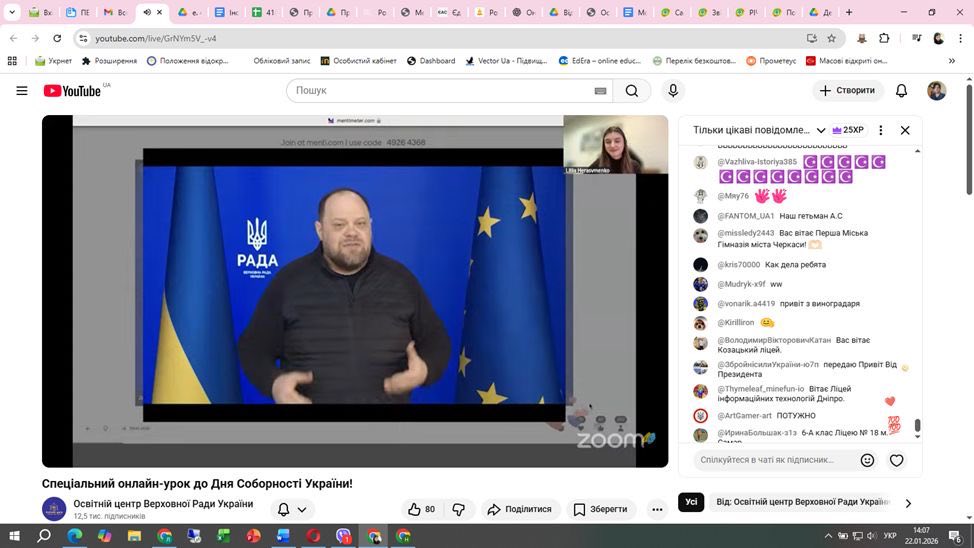Open emoji picker in chat
Viewport: 974px width, 548px height.
(x=867, y=460)
